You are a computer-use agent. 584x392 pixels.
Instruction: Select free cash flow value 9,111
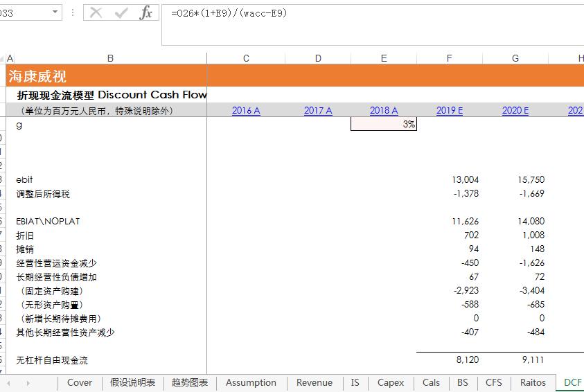533,360
